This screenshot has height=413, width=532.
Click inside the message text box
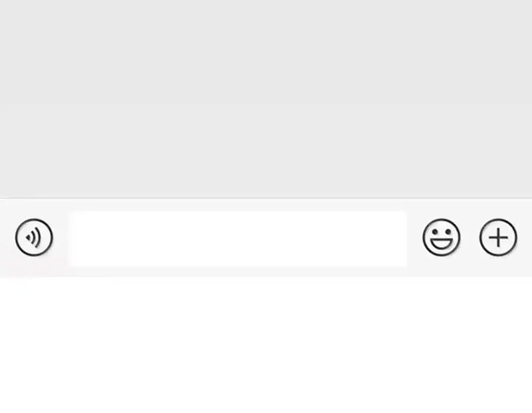238,239
